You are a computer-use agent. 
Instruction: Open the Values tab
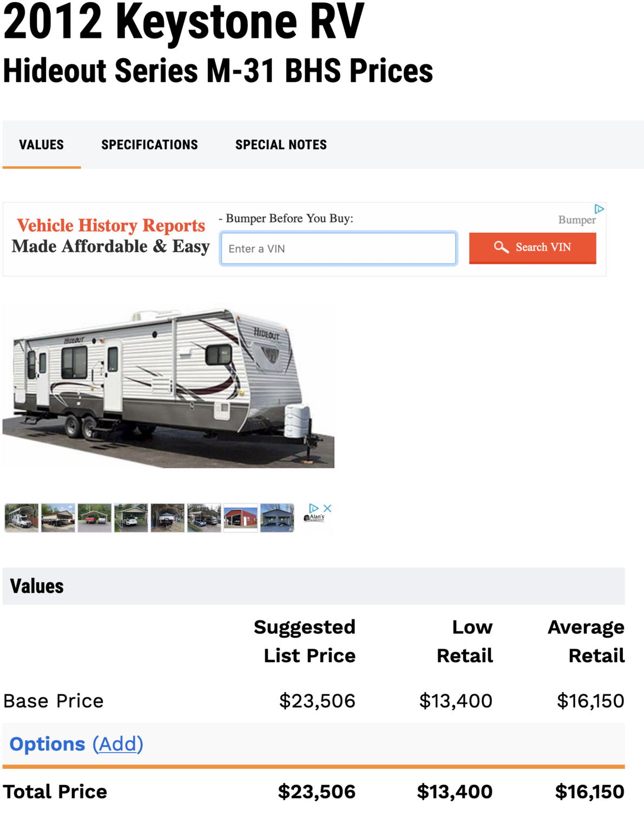pos(41,145)
